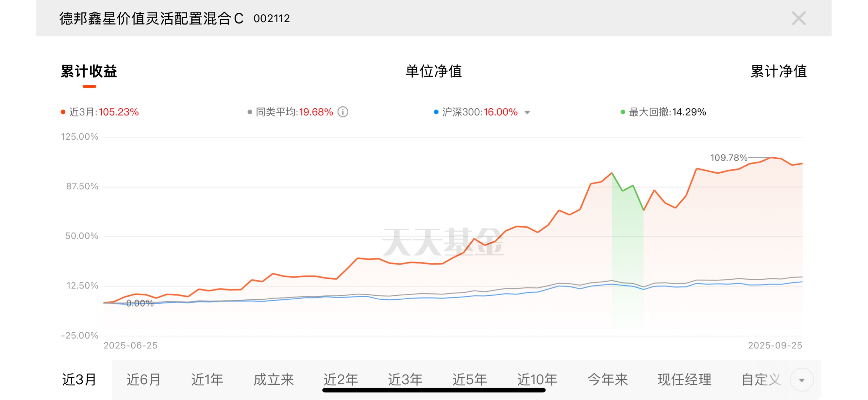Choose the 近2年 period
The height and width of the screenshot is (400, 868).
[341, 380]
